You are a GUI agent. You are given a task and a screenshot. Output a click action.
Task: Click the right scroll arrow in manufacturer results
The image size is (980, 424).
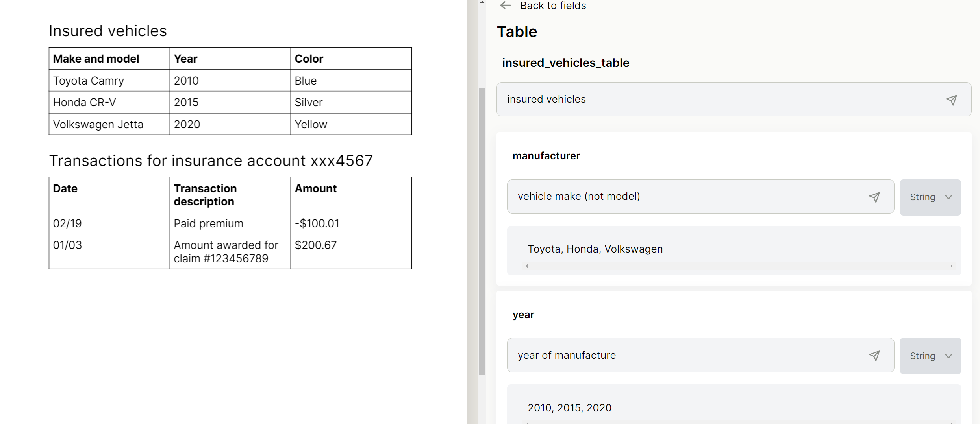click(x=952, y=266)
